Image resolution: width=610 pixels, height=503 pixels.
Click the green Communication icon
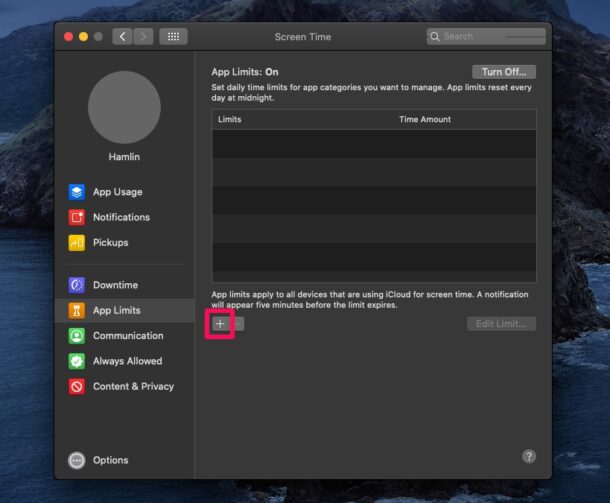77,336
